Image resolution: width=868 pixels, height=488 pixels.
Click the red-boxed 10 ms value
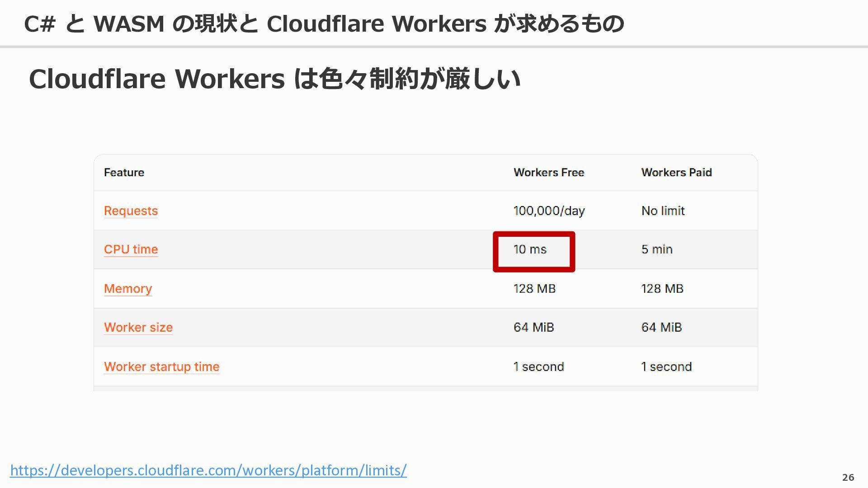pos(530,249)
